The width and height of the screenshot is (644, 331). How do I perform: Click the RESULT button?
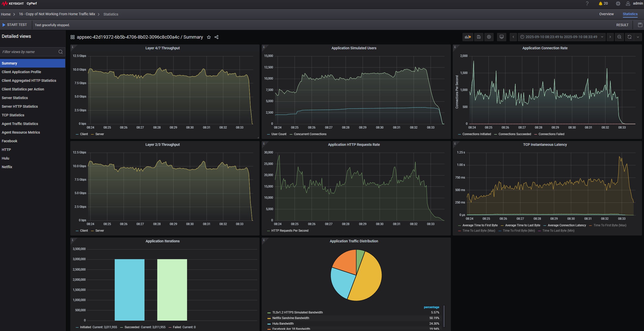pyautogui.click(x=622, y=25)
